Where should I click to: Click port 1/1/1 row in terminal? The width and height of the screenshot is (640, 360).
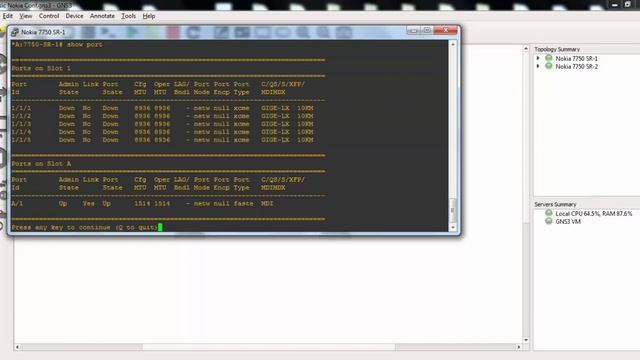click(x=162, y=108)
